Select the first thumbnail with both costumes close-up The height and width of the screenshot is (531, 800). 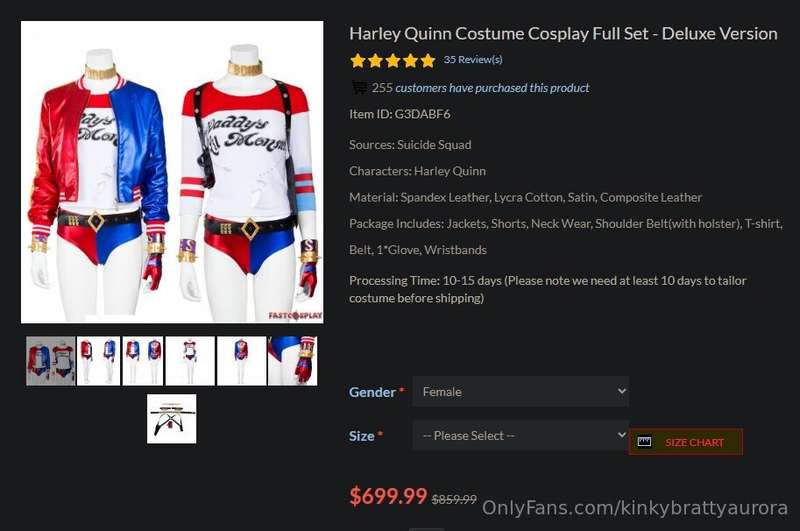(51, 361)
